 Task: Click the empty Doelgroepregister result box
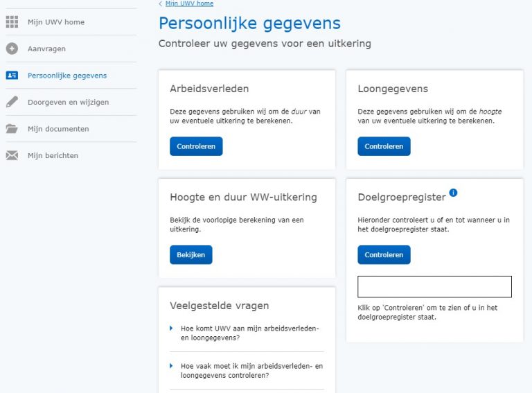pyautogui.click(x=434, y=287)
